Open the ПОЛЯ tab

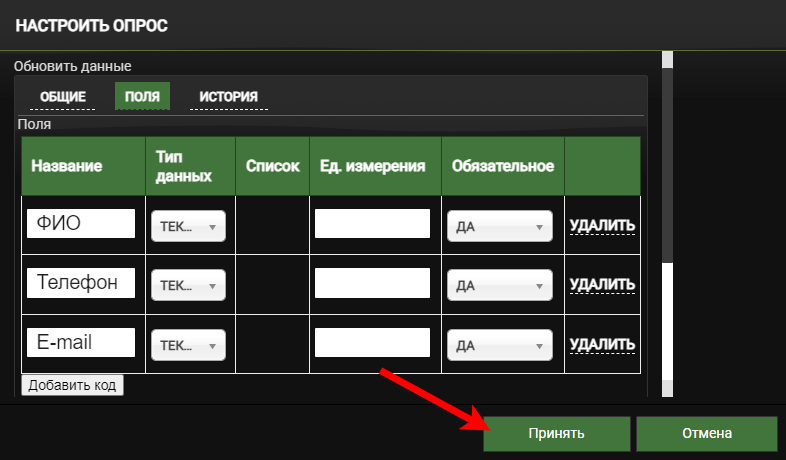click(142, 96)
